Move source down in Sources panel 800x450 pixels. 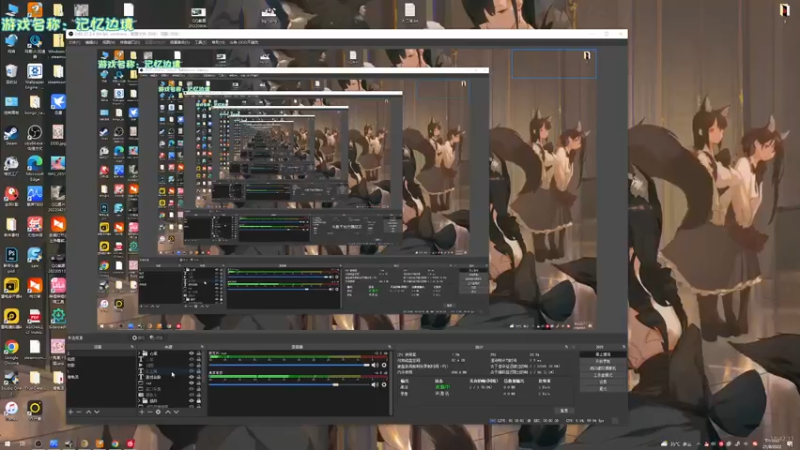(x=176, y=412)
